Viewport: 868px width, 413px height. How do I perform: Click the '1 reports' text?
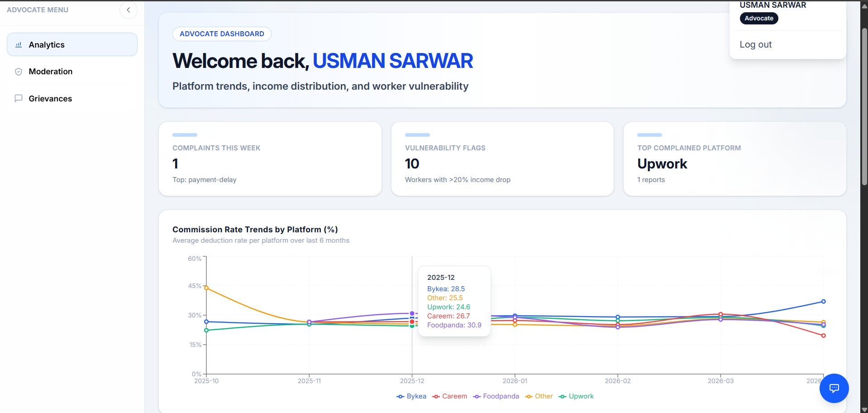(x=651, y=180)
